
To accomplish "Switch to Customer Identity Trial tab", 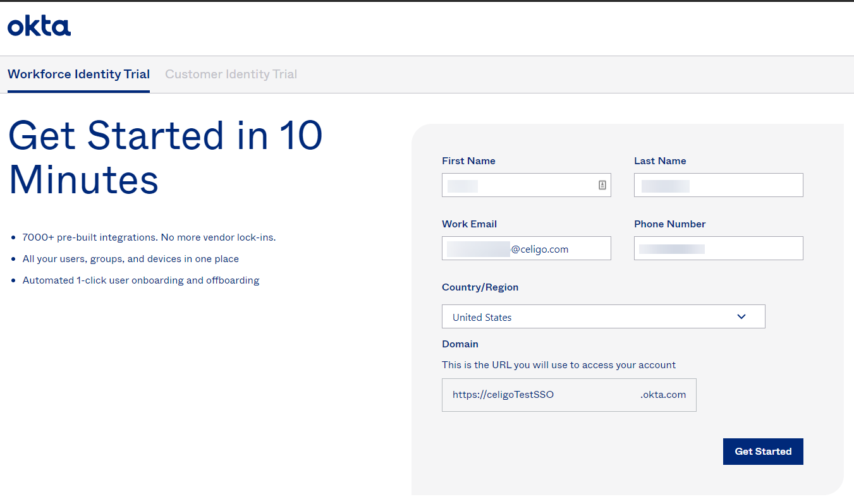I will [231, 75].
